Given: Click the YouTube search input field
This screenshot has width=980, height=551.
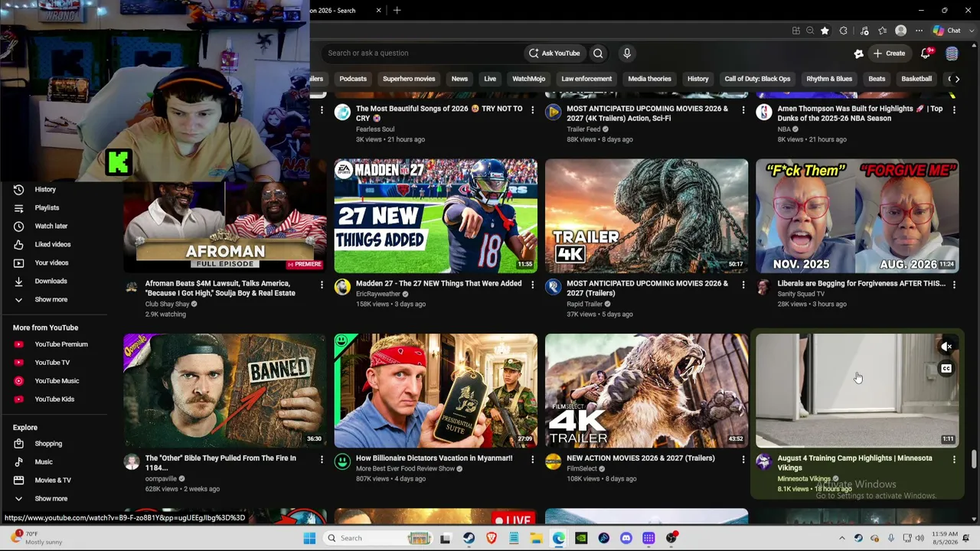Looking at the screenshot, I should 421,53.
